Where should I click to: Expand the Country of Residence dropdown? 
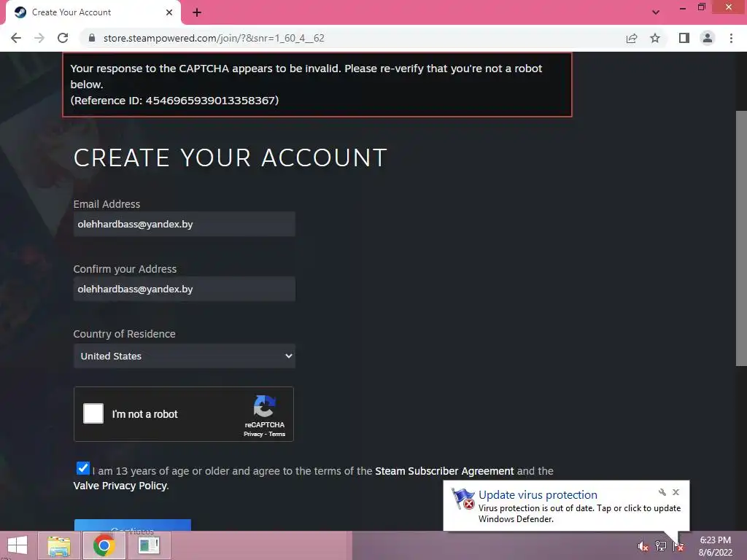pos(185,356)
